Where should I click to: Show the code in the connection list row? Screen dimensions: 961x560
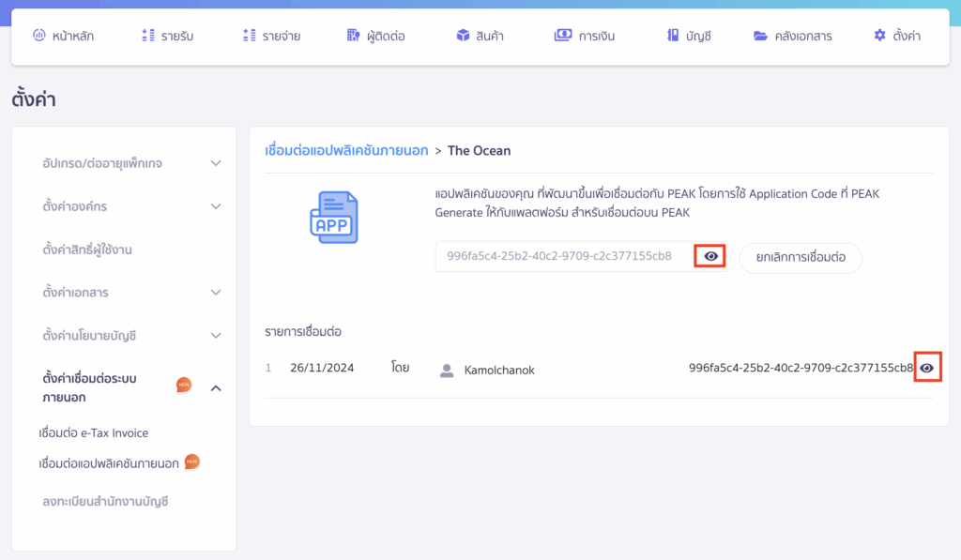pyautogui.click(x=927, y=367)
